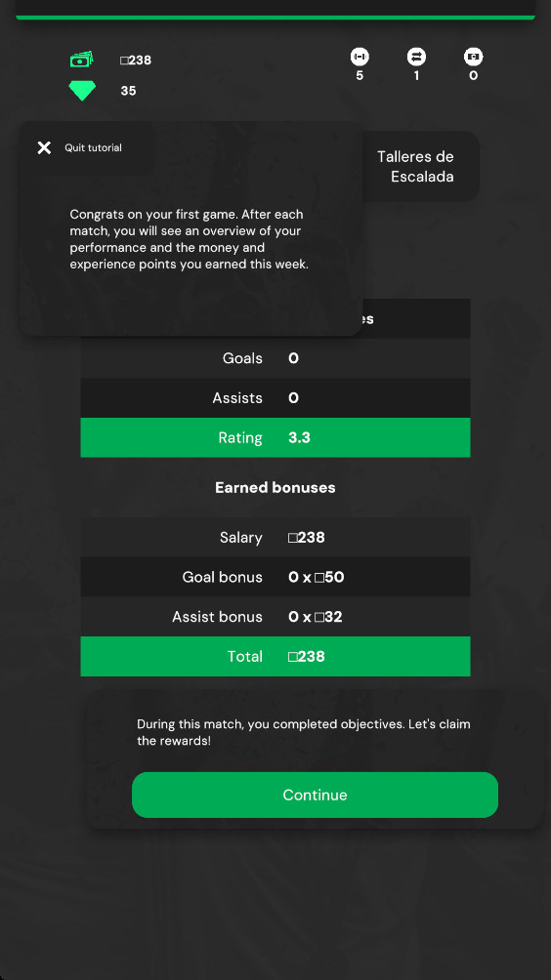Screen dimensions: 551x980
Task: Click the Assist bonus row
Action: pos(275,617)
